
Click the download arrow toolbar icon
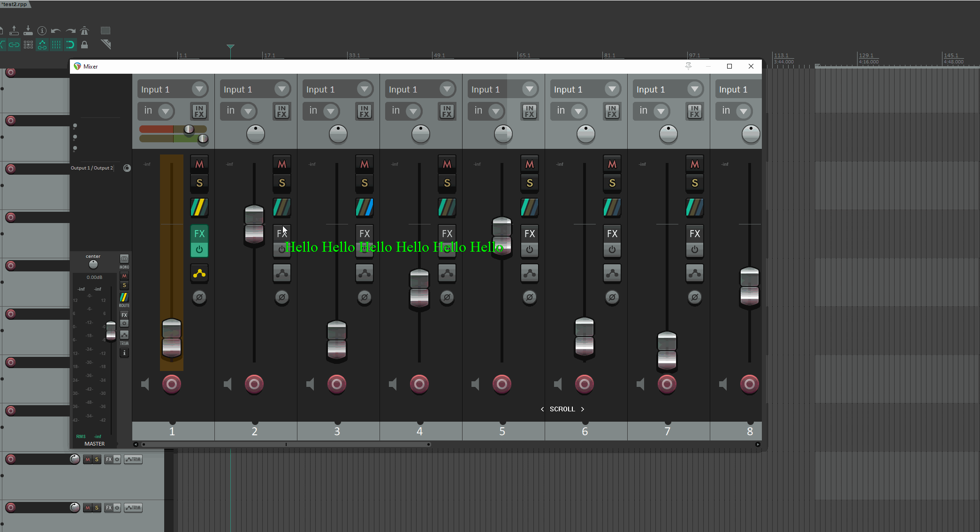(x=28, y=31)
